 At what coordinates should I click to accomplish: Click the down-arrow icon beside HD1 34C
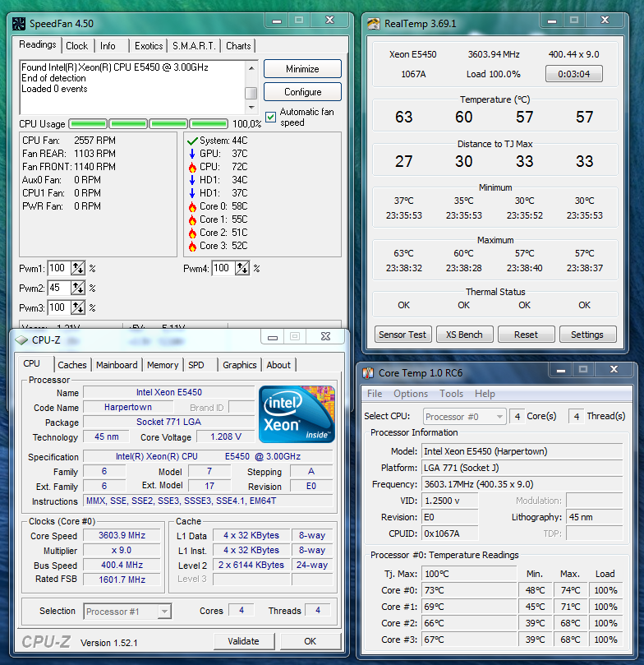coord(192,180)
